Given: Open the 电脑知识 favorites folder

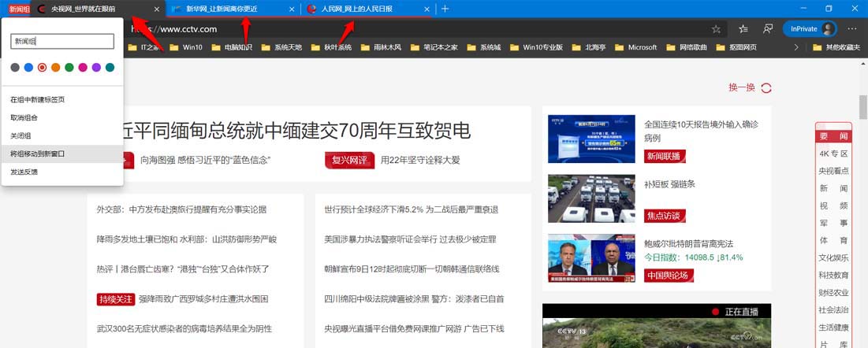Looking at the screenshot, I should tap(232, 47).
